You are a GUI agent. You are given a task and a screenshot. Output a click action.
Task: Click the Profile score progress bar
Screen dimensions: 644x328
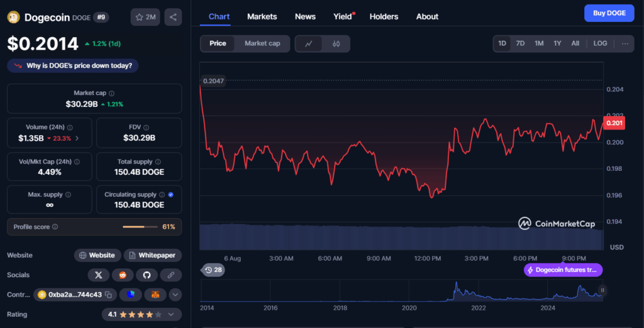[x=140, y=227]
